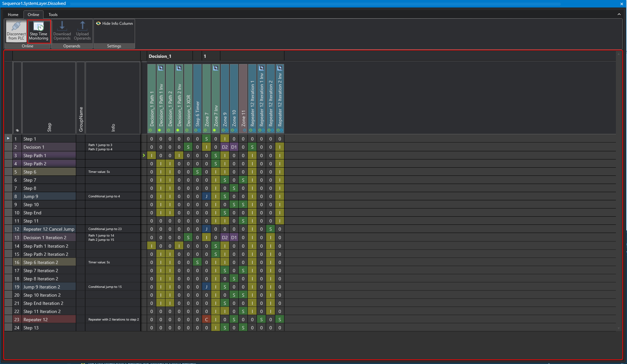627x364 pixels.
Task: Select the Online ribbon tab
Action: (x=33, y=15)
